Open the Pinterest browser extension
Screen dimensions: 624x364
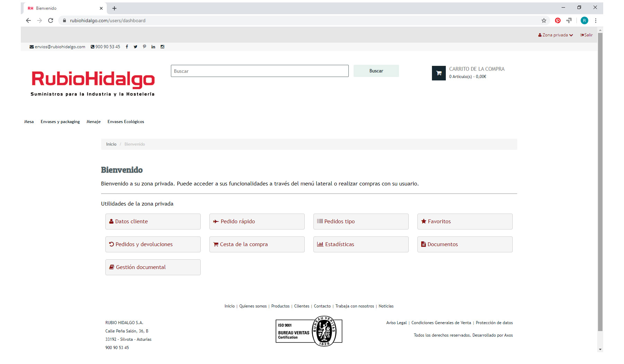[558, 20]
